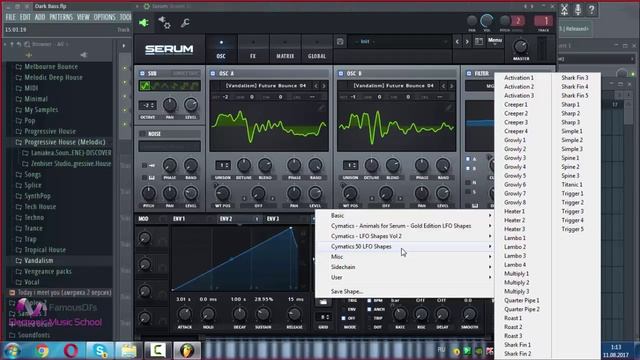640x360 pixels.
Task: Toggle LFO BPM sync checkbox
Action: point(369,301)
